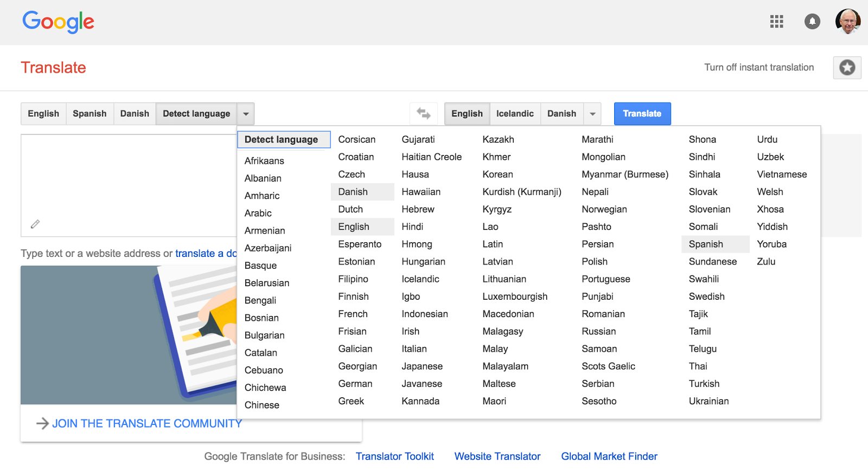Screen dimensions: 868x471
Task: Select Myanmar (Burmese) from the list
Action: tap(625, 175)
